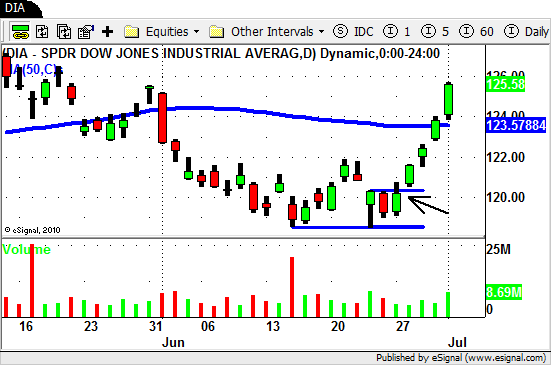Click the MA(50,C) study label
The height and width of the screenshot is (365, 551).
(x=32, y=70)
